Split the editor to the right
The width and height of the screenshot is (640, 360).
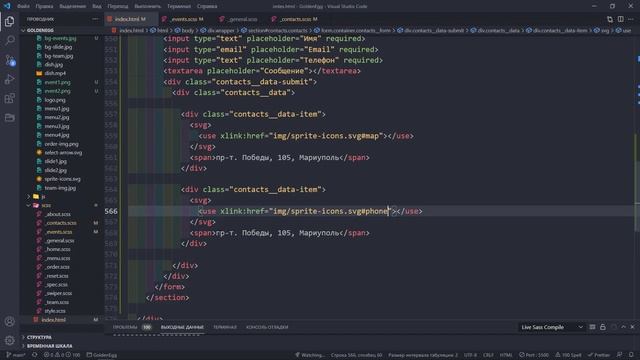tap(620, 19)
